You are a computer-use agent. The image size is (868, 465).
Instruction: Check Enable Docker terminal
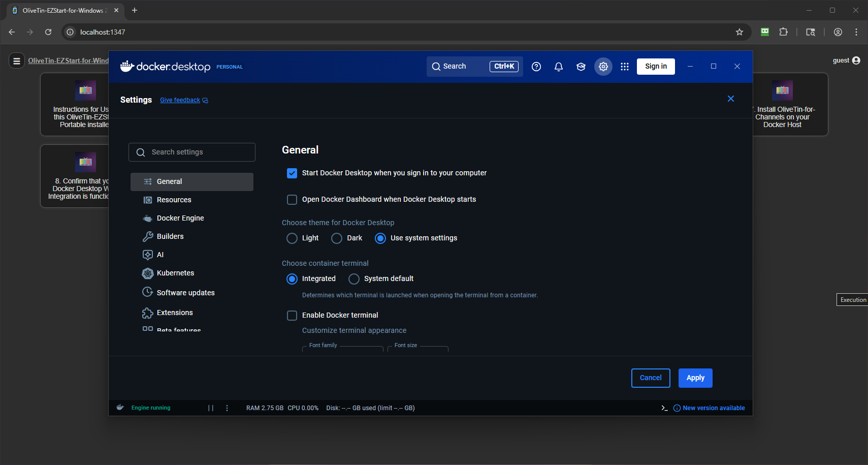pyautogui.click(x=292, y=316)
